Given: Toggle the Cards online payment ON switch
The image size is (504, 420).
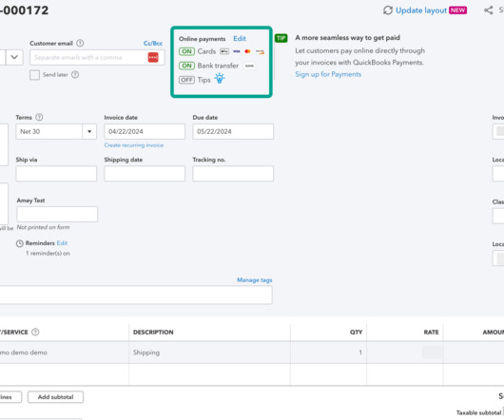Looking at the screenshot, I should click(186, 51).
